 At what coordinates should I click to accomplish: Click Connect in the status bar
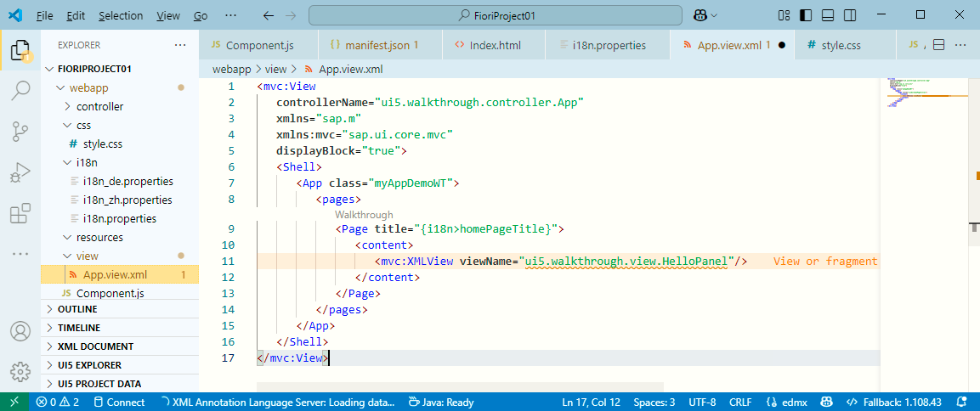click(x=119, y=403)
